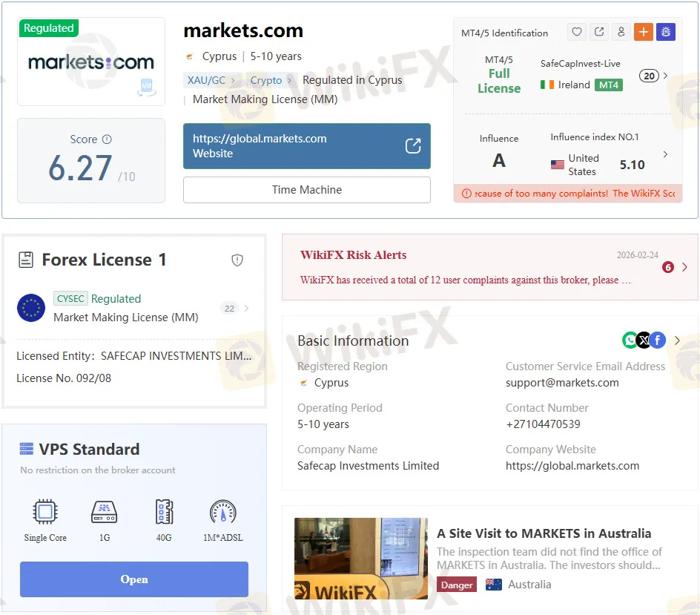
Task: Click the orange plus icon
Action: coord(644,32)
